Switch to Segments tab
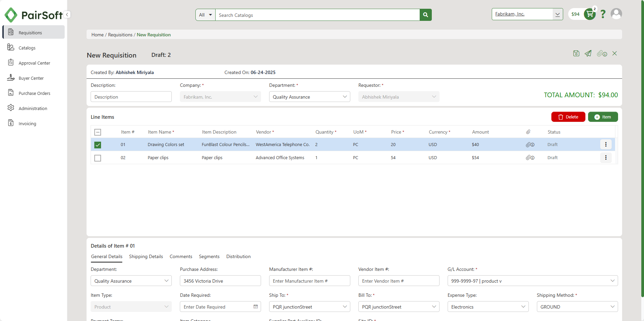The width and height of the screenshot is (644, 321). (209, 256)
